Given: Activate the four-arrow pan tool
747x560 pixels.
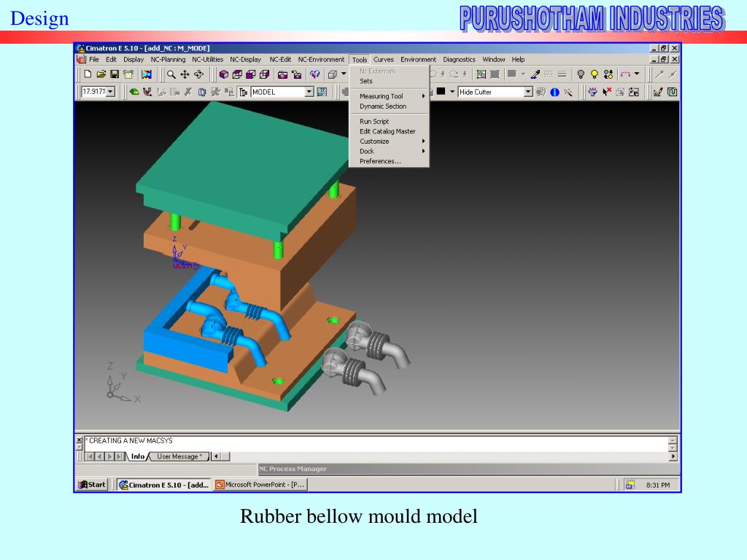Looking at the screenshot, I should click(185, 74).
